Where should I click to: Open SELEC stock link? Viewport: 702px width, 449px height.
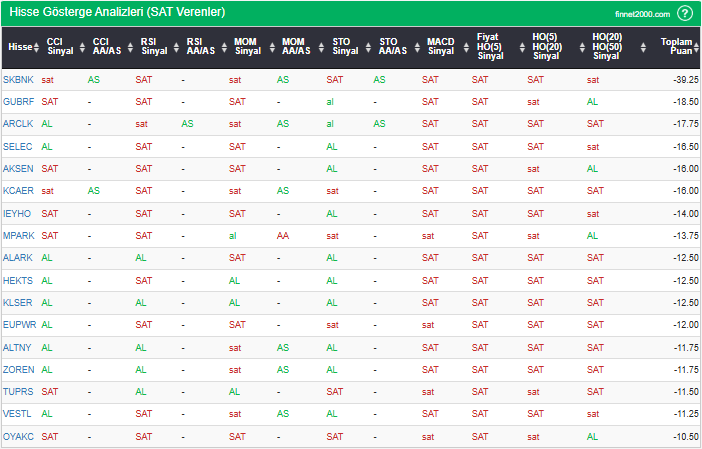coord(18,146)
